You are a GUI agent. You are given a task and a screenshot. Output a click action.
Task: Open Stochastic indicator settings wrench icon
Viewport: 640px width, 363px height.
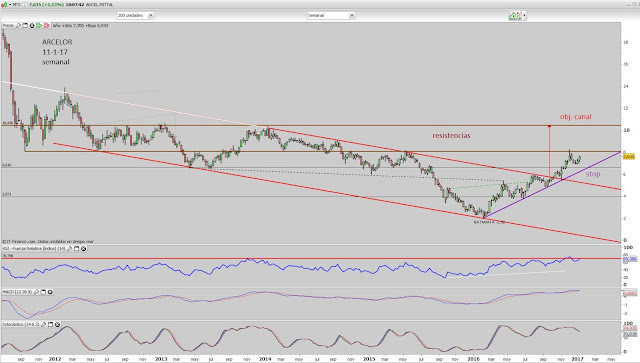click(44, 325)
